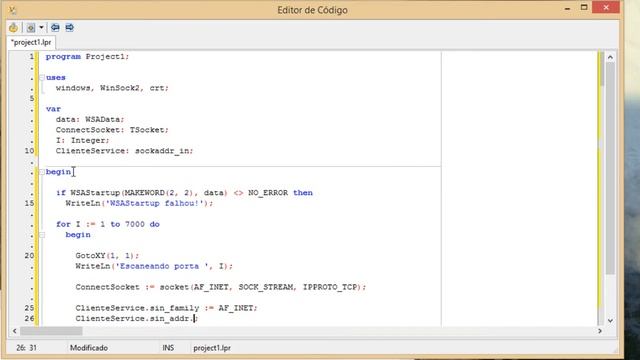Click the '26: 31' cursor position status

click(27, 348)
